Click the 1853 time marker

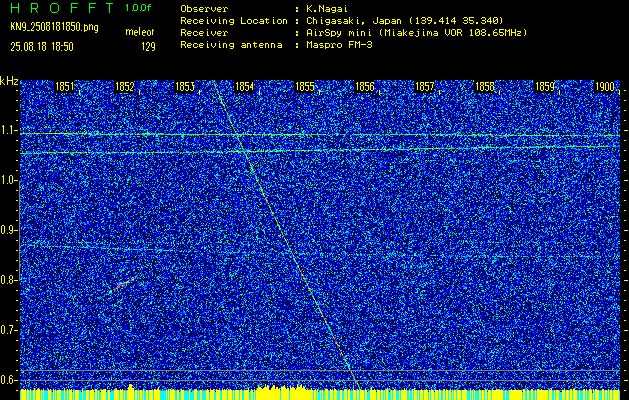pyautogui.click(x=185, y=86)
